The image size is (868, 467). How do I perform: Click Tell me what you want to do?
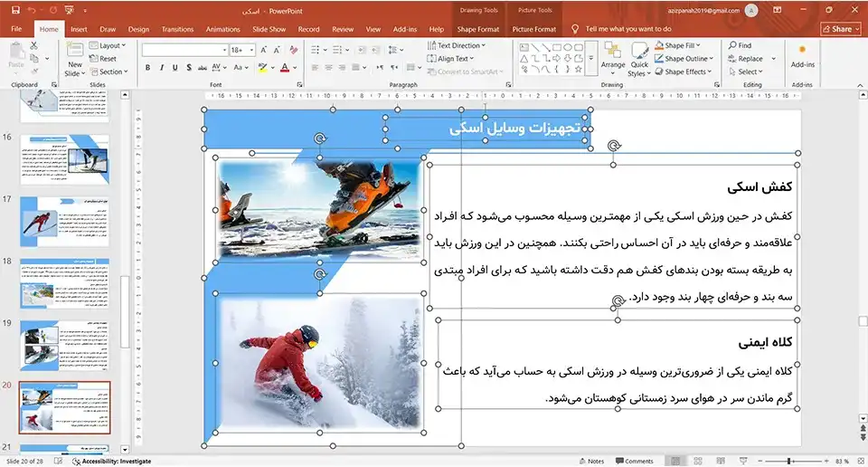tap(628, 29)
